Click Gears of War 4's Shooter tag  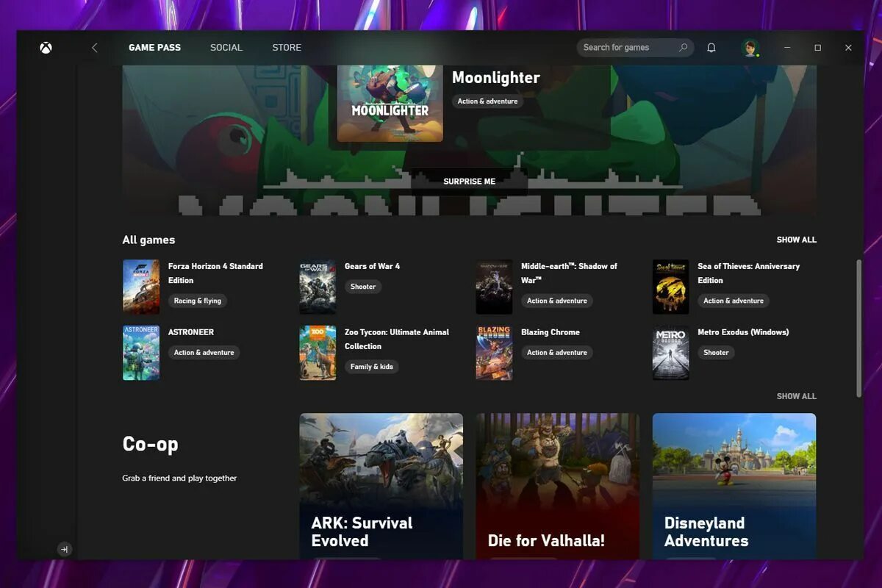(363, 287)
